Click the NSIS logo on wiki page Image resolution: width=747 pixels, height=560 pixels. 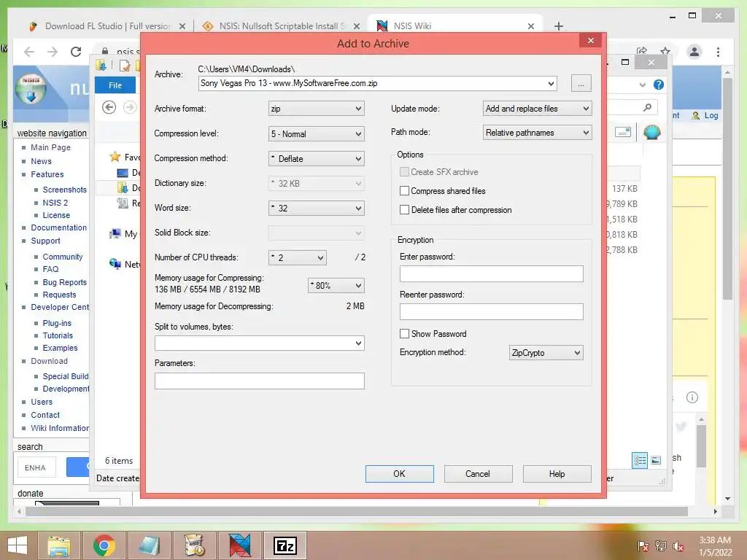tap(31, 88)
